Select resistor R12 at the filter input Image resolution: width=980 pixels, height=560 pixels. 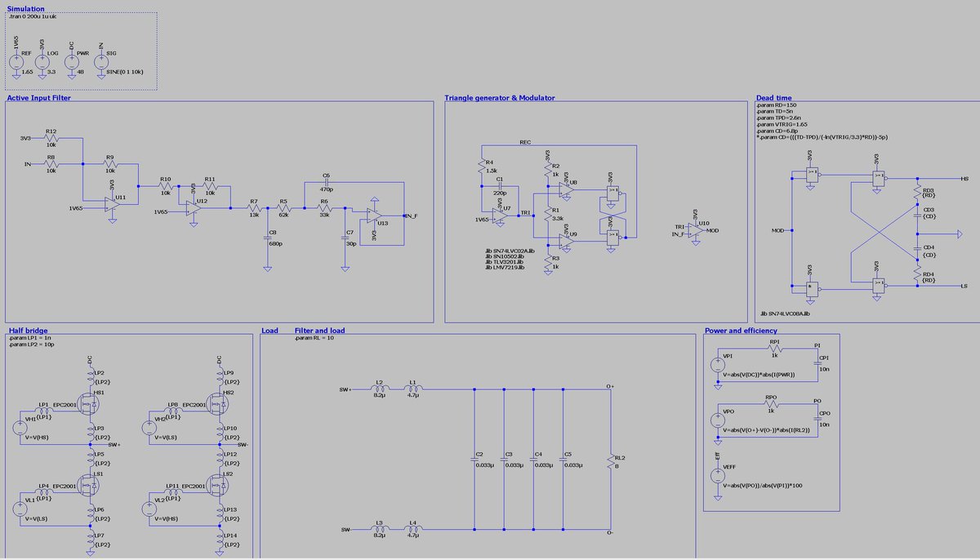tap(52, 139)
